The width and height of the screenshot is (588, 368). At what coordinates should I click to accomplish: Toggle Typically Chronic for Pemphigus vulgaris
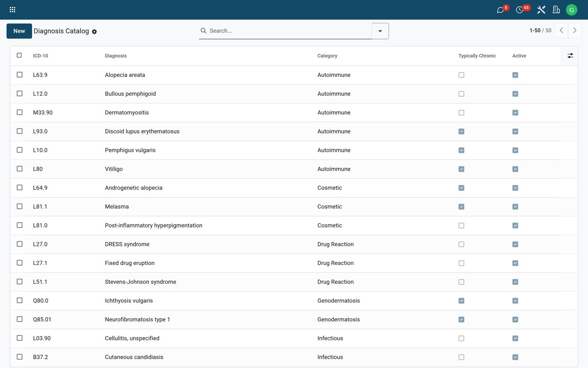point(461,150)
